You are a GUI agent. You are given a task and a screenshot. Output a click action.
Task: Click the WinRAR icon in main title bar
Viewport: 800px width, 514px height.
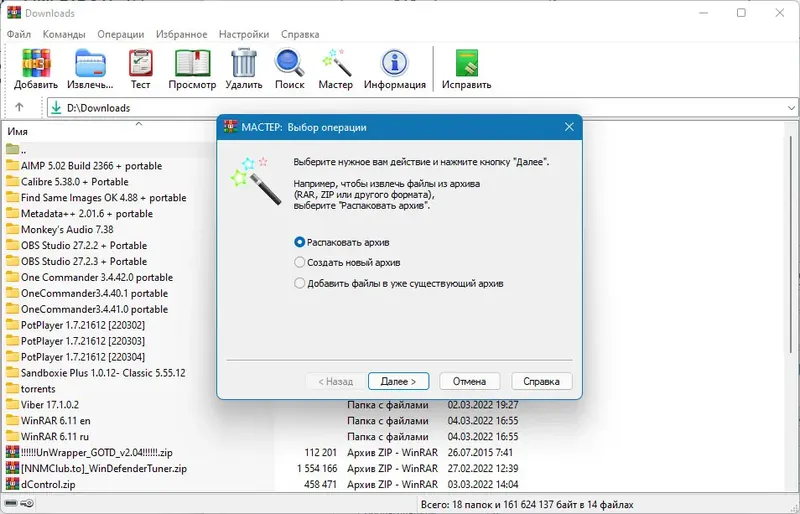pos(14,12)
